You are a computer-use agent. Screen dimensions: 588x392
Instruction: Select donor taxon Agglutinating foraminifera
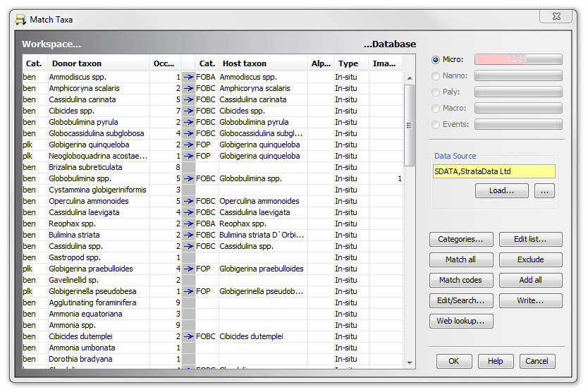(92, 302)
